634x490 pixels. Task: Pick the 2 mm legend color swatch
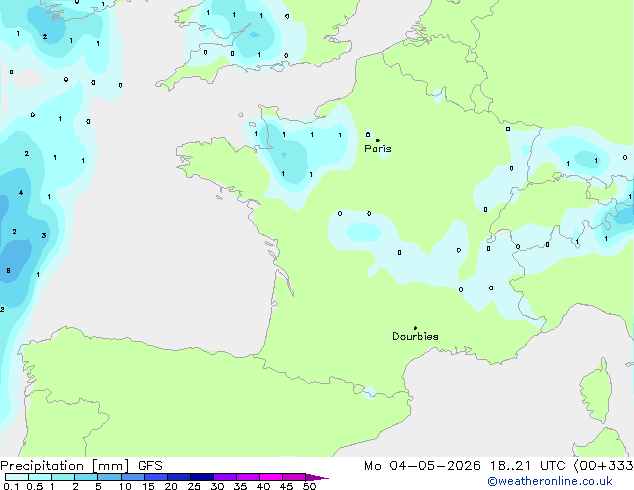click(86, 477)
